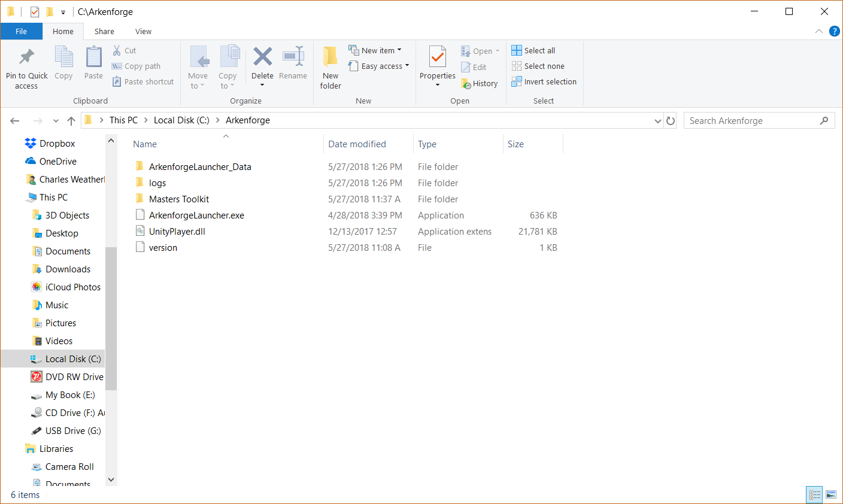Refresh the folder view in the address bar
Screen dimensions: 843x504
click(671, 121)
